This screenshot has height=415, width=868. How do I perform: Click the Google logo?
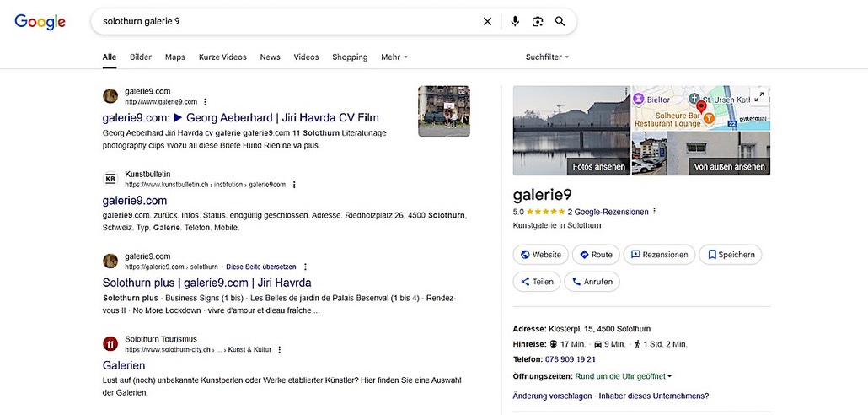tap(40, 22)
